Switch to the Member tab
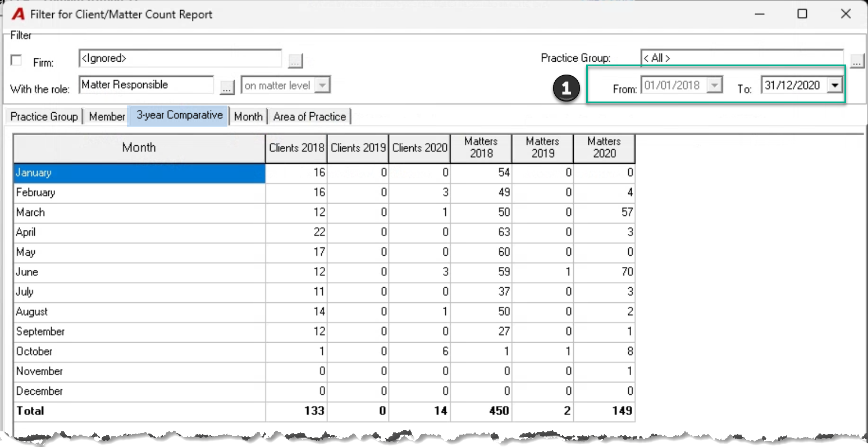Viewport: 868px width, 447px height. [x=107, y=117]
